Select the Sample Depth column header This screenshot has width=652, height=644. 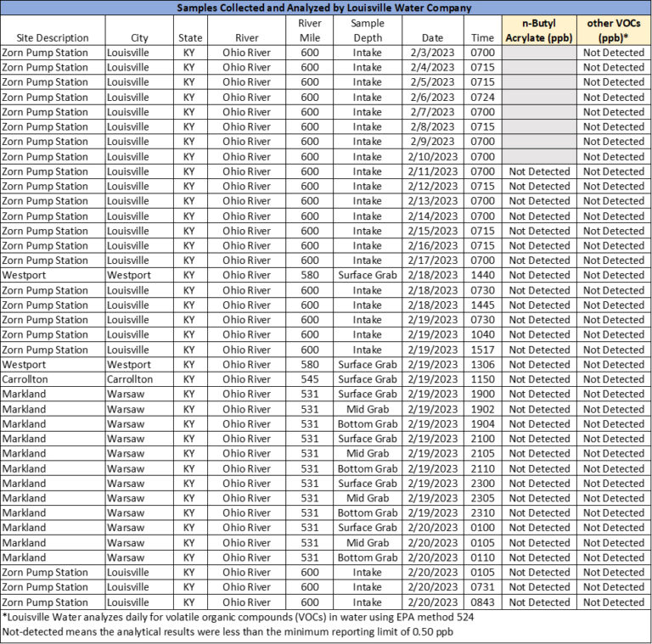tap(368, 31)
